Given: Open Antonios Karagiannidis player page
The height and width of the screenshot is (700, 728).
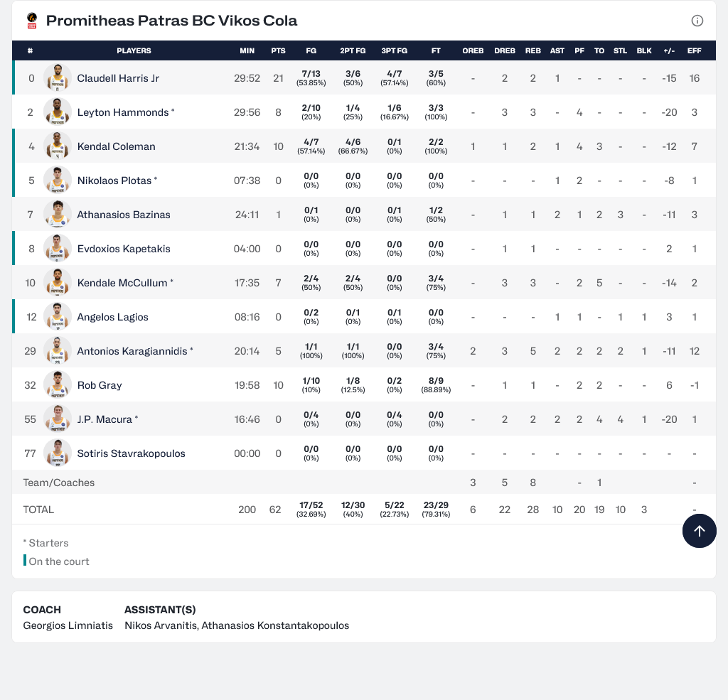Looking at the screenshot, I should coord(132,351).
